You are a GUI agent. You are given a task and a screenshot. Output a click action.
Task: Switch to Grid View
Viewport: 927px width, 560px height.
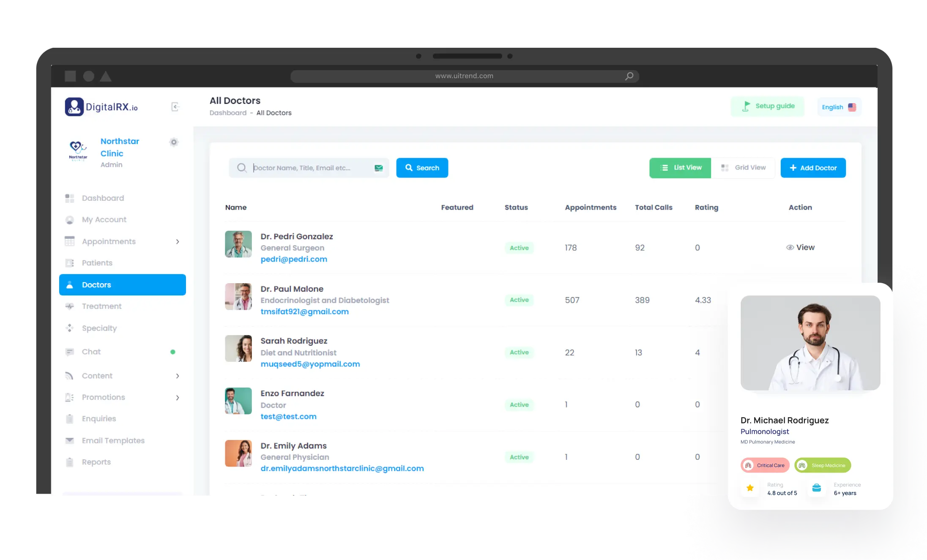[x=743, y=168]
